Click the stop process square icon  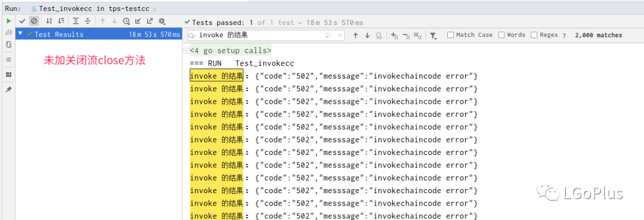pos(8,60)
